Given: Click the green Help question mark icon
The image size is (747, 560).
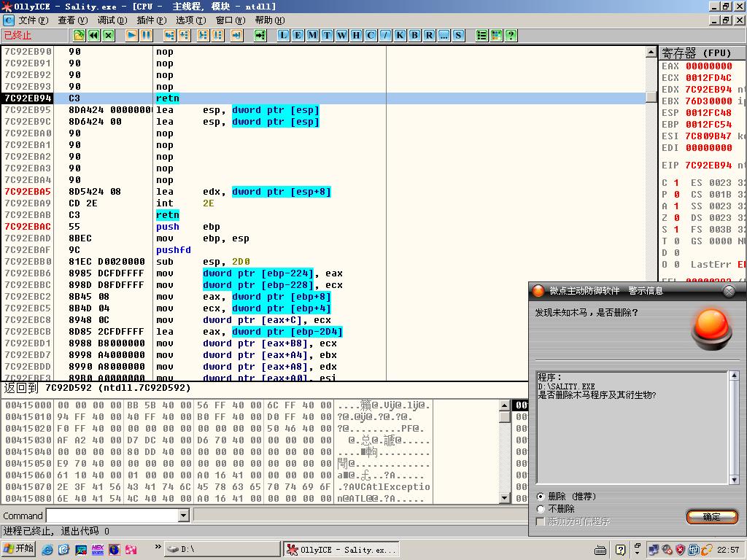Looking at the screenshot, I should pyautogui.click(x=511, y=35).
